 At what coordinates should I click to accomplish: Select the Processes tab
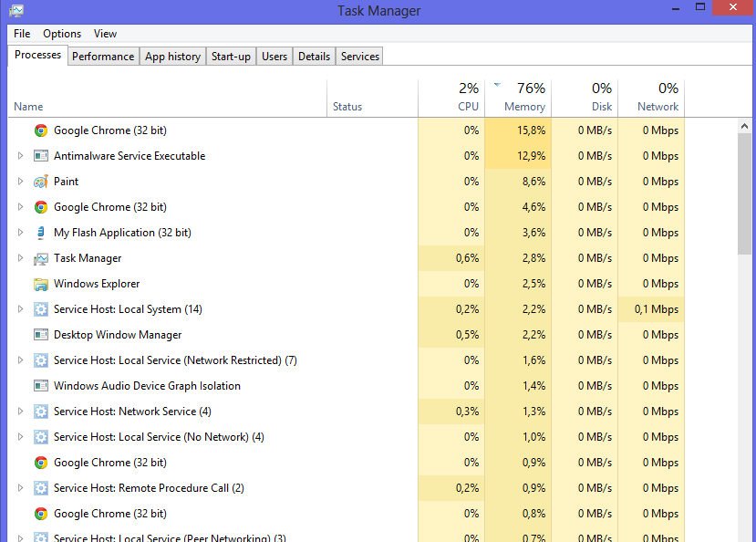click(37, 55)
